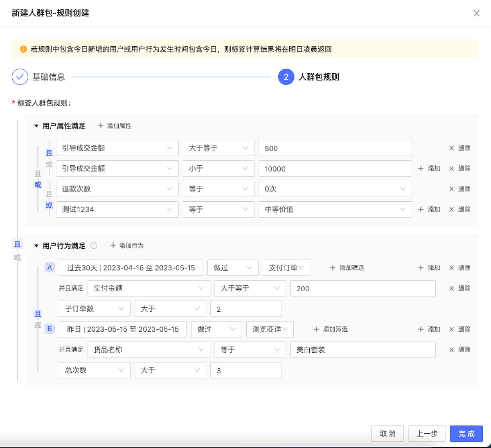Open the 小于 operator dropdown
491x448 pixels.
[x=218, y=169]
